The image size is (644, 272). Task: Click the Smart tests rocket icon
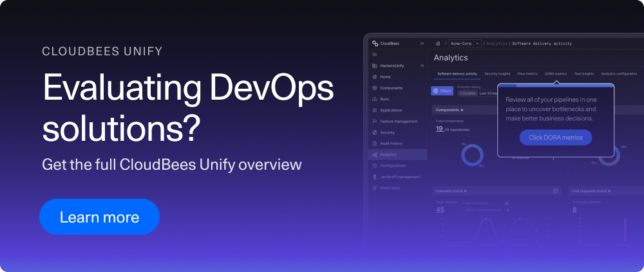(x=375, y=188)
